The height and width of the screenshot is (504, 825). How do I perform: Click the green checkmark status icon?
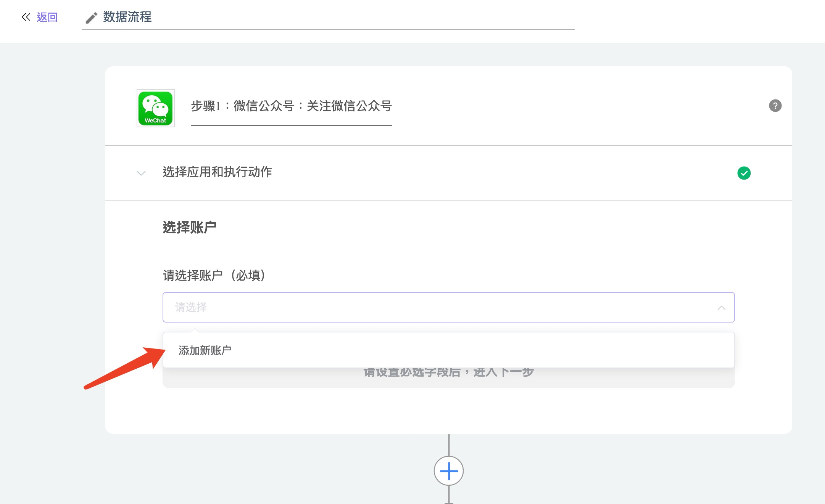click(744, 173)
